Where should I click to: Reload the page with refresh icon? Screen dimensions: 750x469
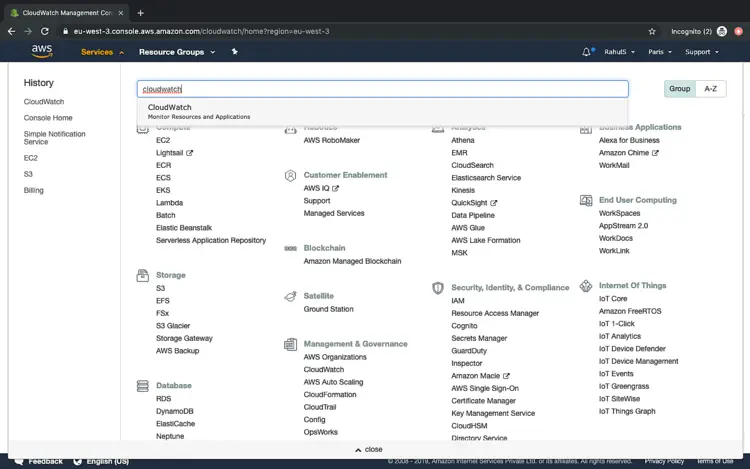(44, 32)
